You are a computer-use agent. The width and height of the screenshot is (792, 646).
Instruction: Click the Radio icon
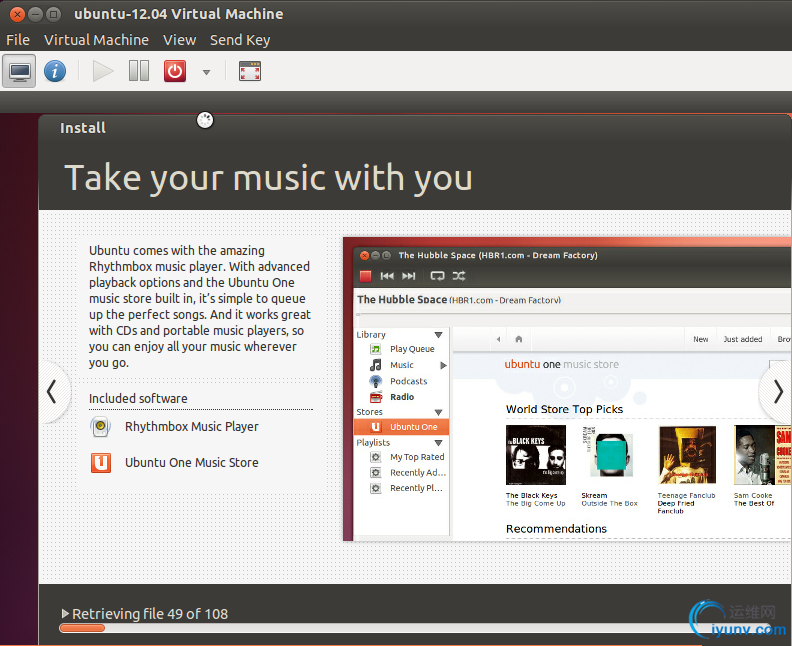(x=376, y=397)
